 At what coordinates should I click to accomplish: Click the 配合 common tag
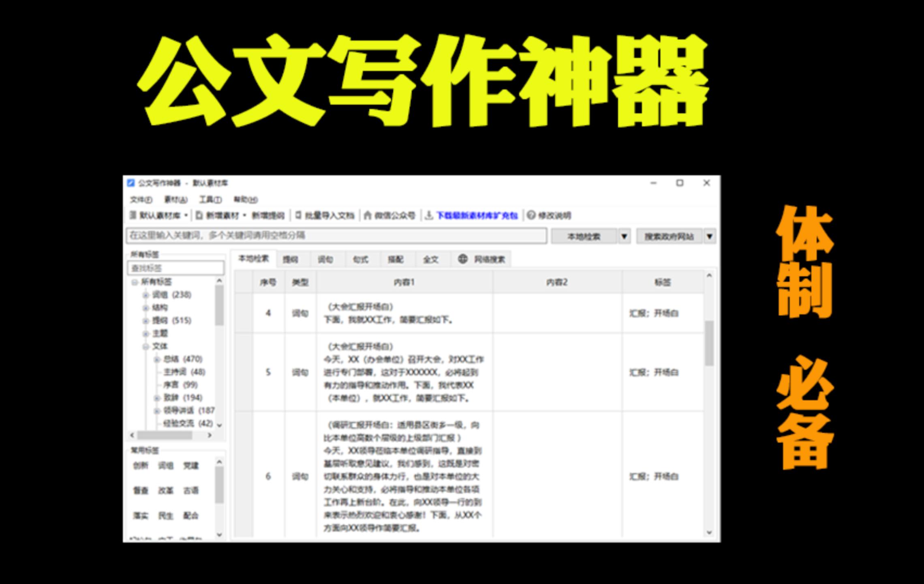pos(191,516)
